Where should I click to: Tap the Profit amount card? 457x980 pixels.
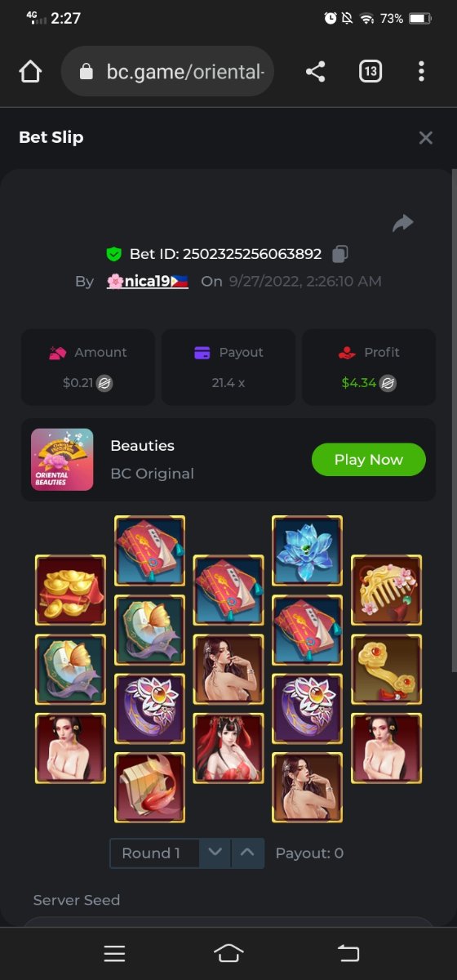click(369, 367)
